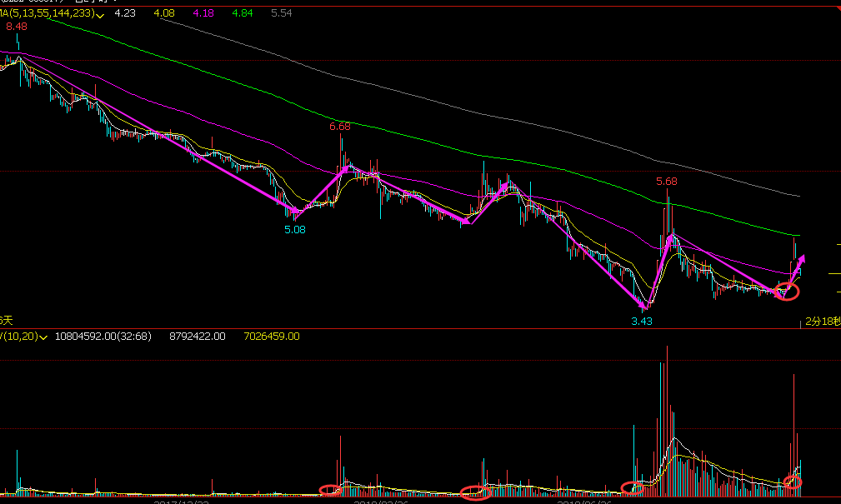This screenshot has width=841, height=504.
Task: Select the magenta MA55 value 4.18
Action: pyautogui.click(x=203, y=12)
